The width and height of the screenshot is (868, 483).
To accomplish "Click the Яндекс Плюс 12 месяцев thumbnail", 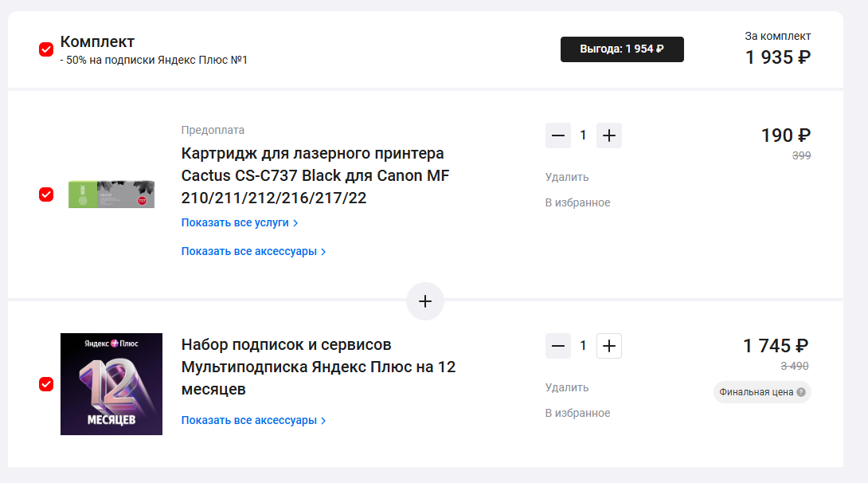I will click(111, 384).
